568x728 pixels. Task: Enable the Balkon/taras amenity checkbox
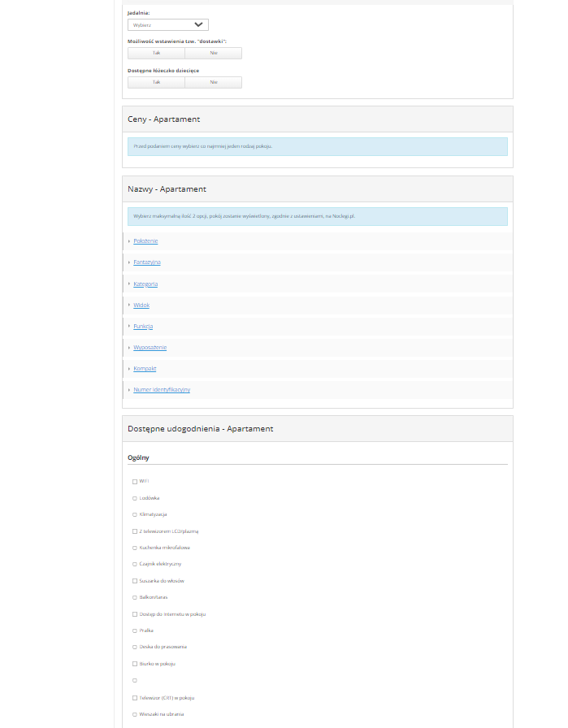coord(135,597)
